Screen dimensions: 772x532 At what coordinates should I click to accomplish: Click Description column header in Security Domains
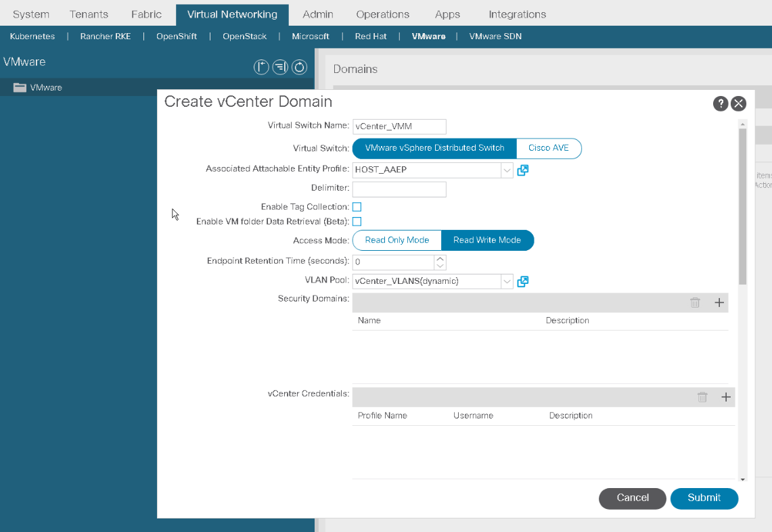point(567,320)
